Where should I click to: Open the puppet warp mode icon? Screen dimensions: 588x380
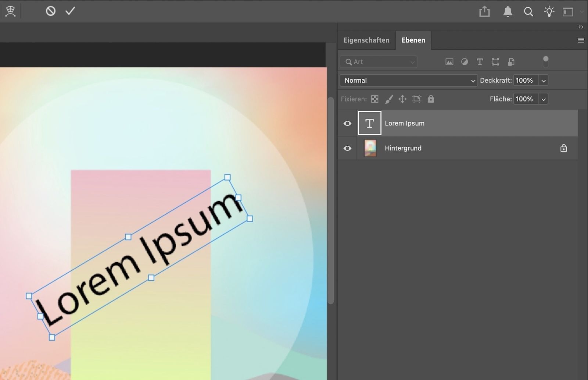click(10, 11)
